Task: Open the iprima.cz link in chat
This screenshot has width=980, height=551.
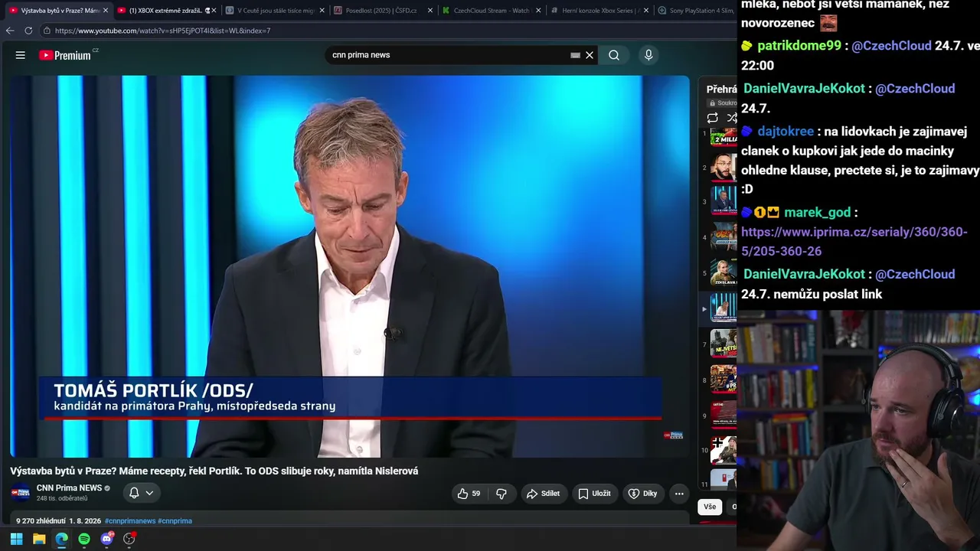Action: tap(854, 241)
